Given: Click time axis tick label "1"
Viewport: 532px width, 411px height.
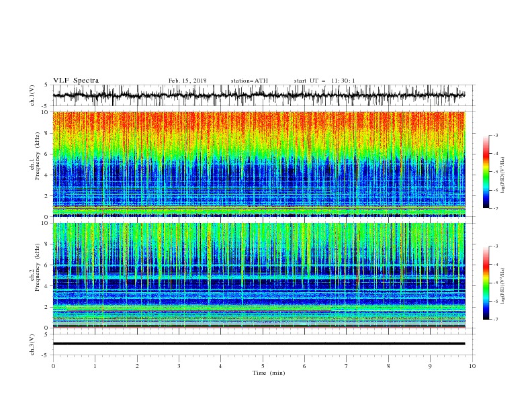Looking at the screenshot, I should (x=95, y=366).
